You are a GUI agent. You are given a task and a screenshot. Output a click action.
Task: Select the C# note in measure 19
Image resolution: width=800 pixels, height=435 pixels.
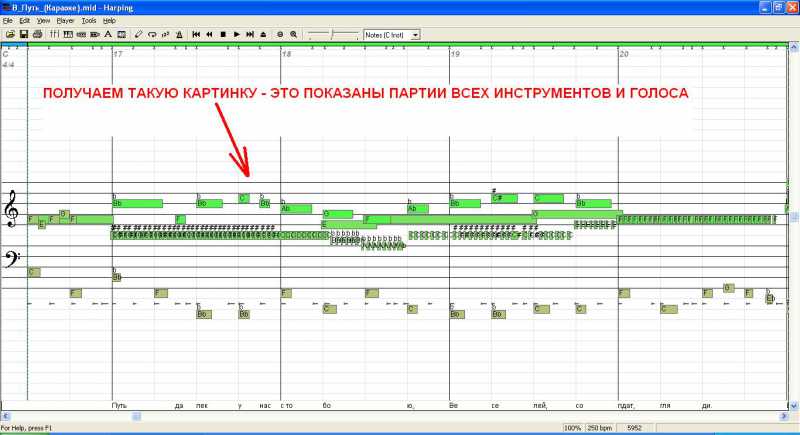(505, 198)
